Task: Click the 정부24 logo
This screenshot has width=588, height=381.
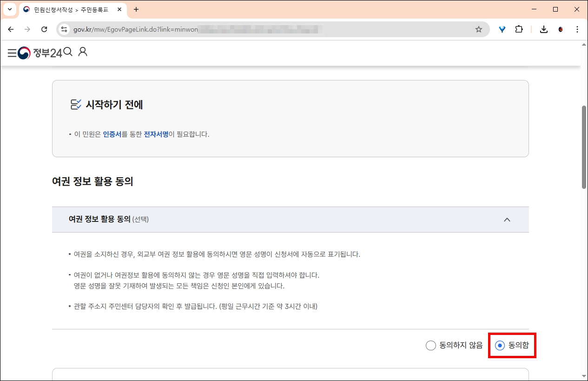Action: (40, 53)
